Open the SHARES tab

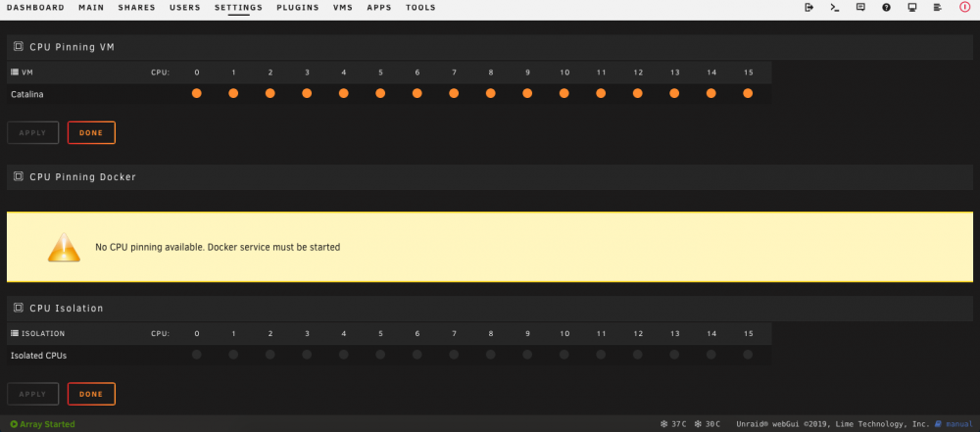coord(137,8)
